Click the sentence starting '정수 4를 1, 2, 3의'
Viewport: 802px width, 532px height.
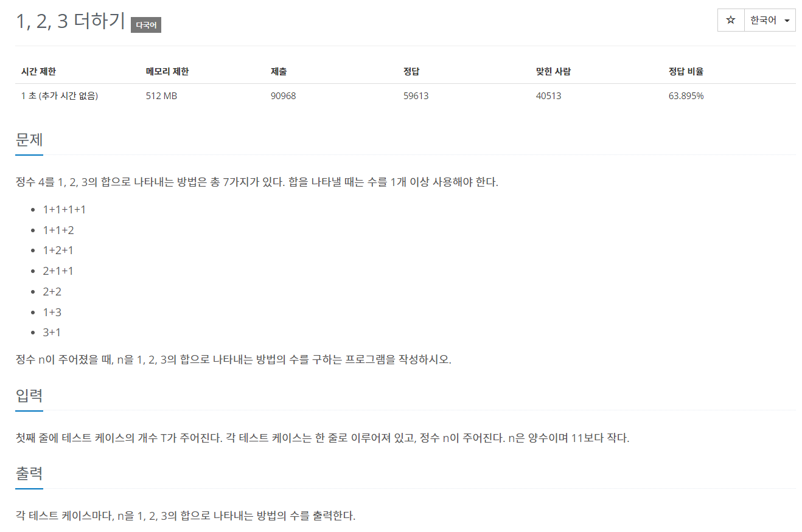(257, 182)
